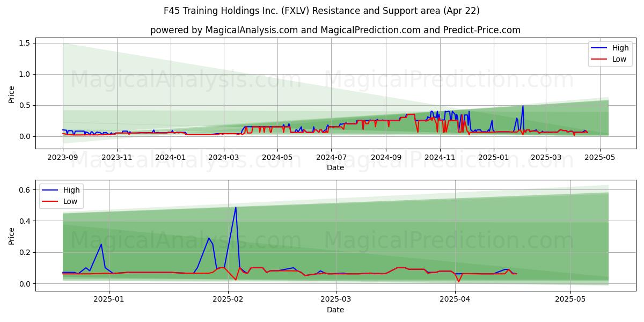Click the '2024-11' date tick label

(x=440, y=157)
